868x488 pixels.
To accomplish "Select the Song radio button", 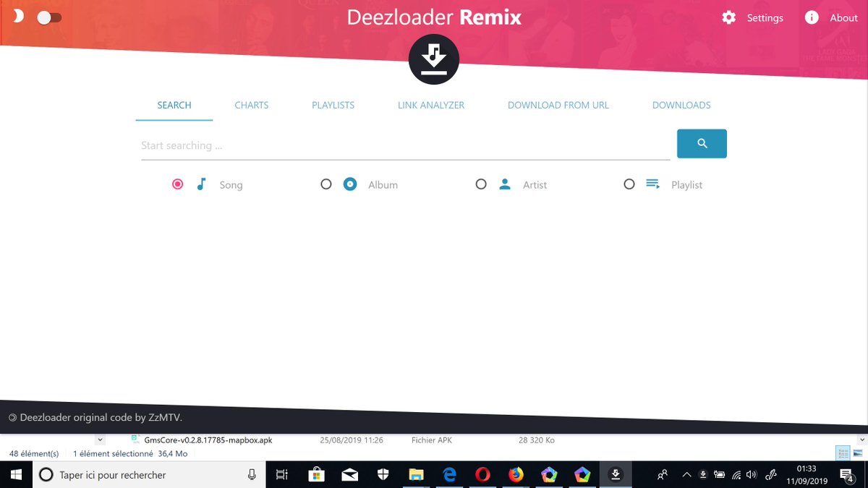I will click(177, 184).
